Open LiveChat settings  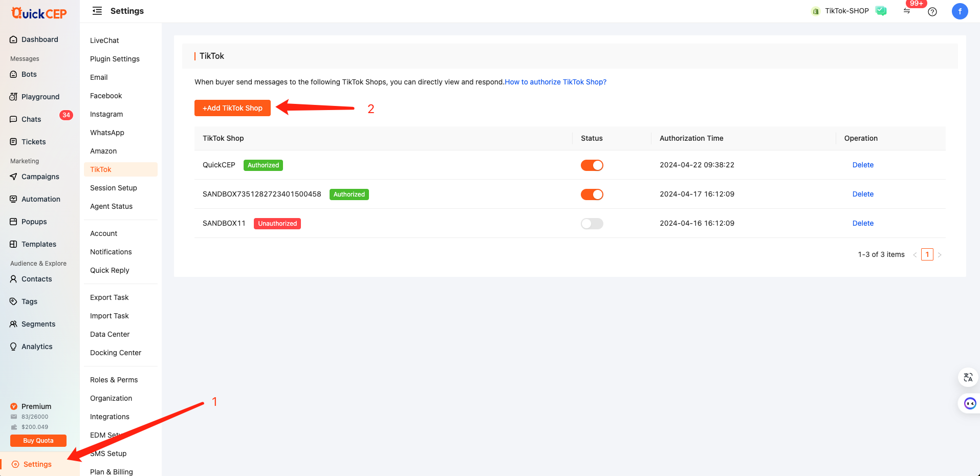point(104,40)
